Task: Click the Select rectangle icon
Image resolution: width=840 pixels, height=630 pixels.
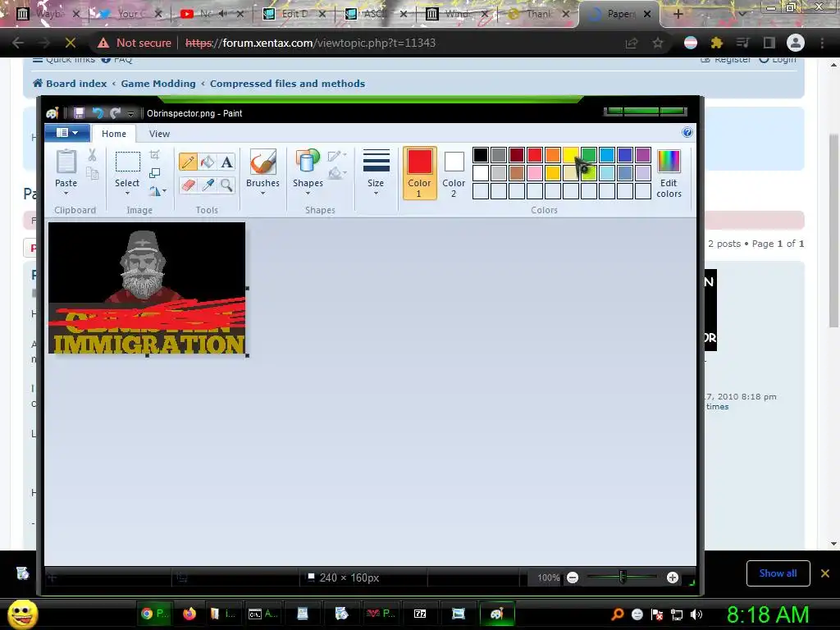Action: (x=127, y=162)
